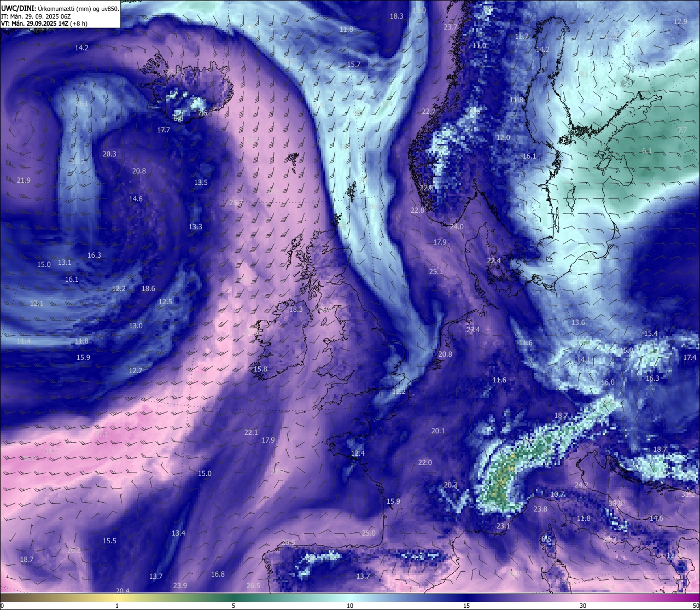700x610 pixels.
Task: Click the 14.2 value in the top-left
Action: [x=81, y=48]
